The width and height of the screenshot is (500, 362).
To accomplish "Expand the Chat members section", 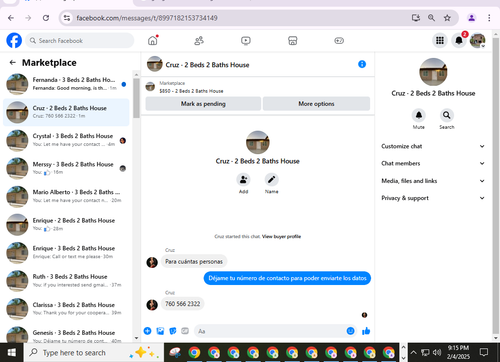I will pyautogui.click(x=433, y=163).
